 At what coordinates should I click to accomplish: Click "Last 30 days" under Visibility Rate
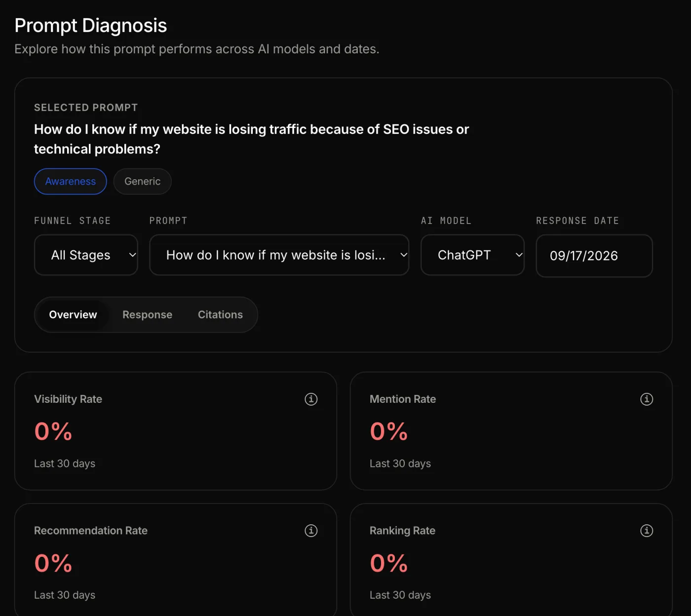(65, 463)
